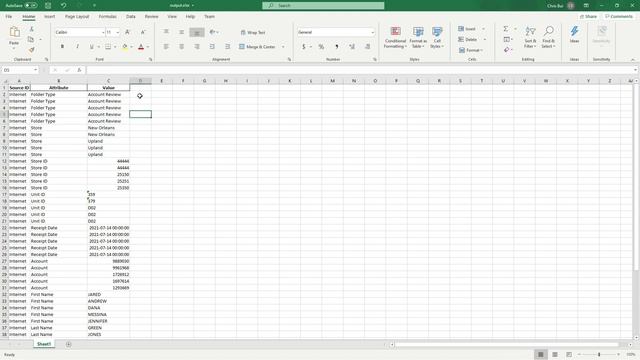Open the font size dropdown
This screenshot has width=640, height=360.
pyautogui.click(x=118, y=32)
